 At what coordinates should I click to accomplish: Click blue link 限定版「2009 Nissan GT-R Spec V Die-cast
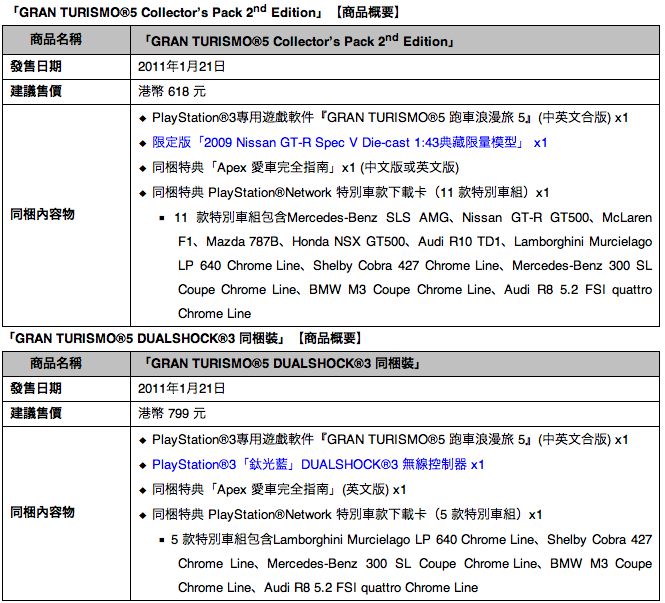click(349, 142)
